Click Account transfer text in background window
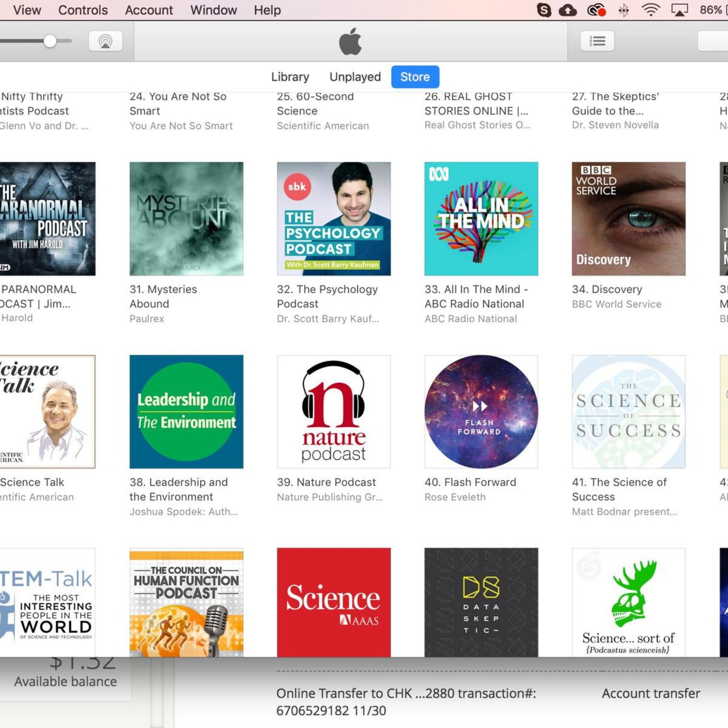This screenshot has width=728, height=728. [x=651, y=693]
